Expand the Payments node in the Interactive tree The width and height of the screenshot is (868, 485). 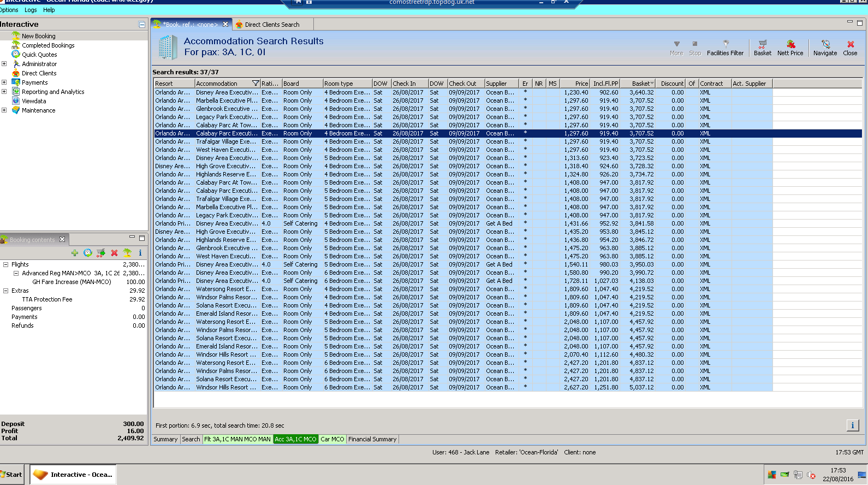click(4, 82)
